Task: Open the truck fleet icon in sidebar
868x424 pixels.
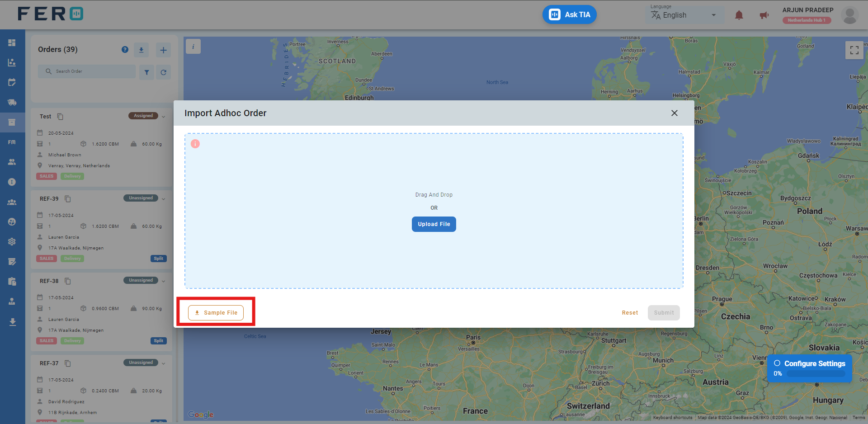Action: (x=12, y=102)
